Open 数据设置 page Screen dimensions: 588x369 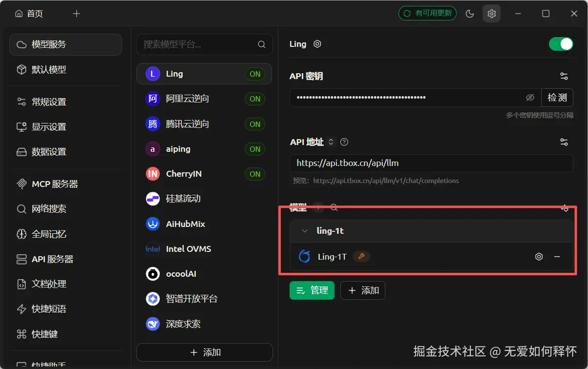click(66, 152)
